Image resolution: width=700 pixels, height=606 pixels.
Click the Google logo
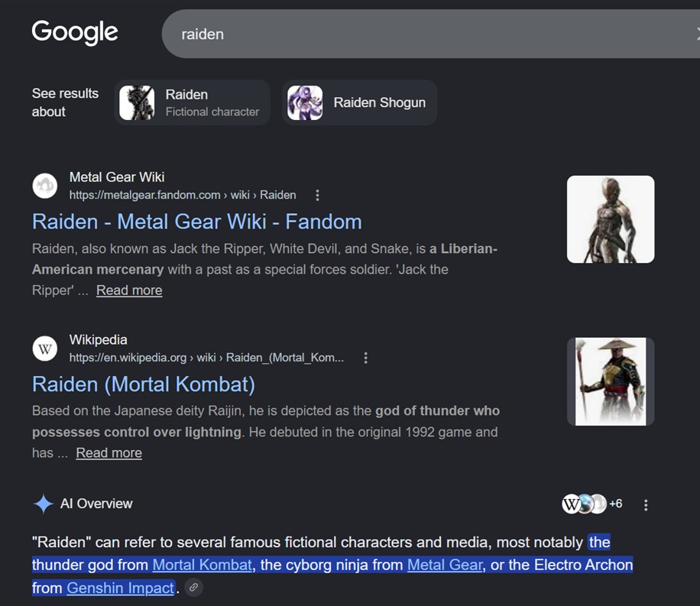(75, 32)
